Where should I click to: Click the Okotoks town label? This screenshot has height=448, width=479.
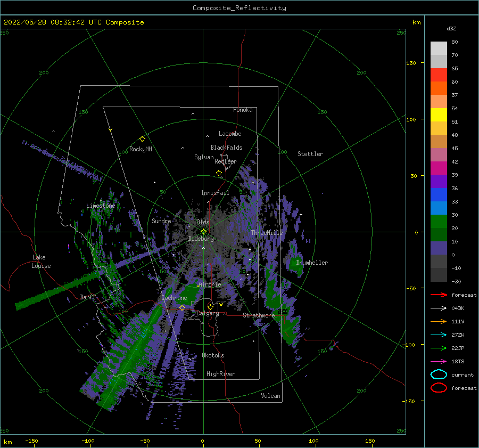click(213, 355)
